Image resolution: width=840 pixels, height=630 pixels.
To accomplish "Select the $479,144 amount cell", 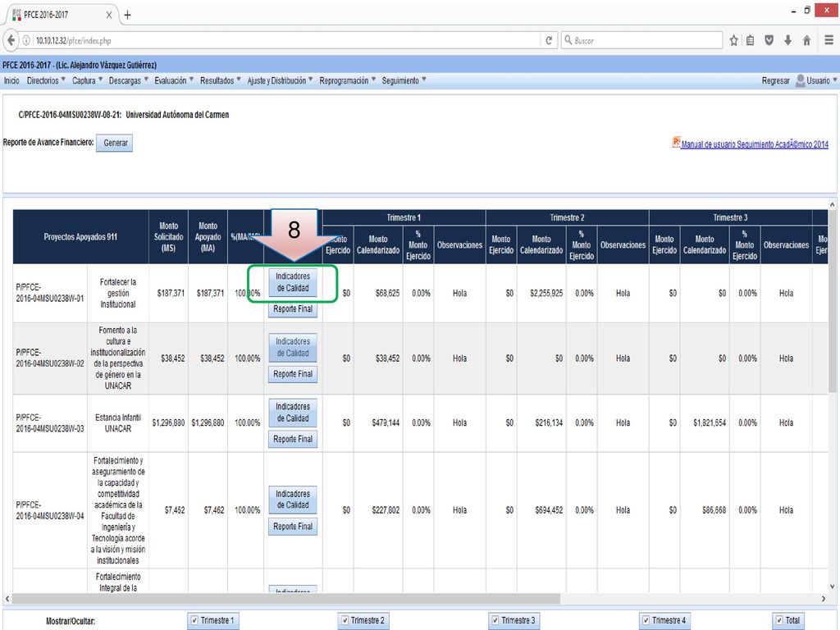I will 386,423.
